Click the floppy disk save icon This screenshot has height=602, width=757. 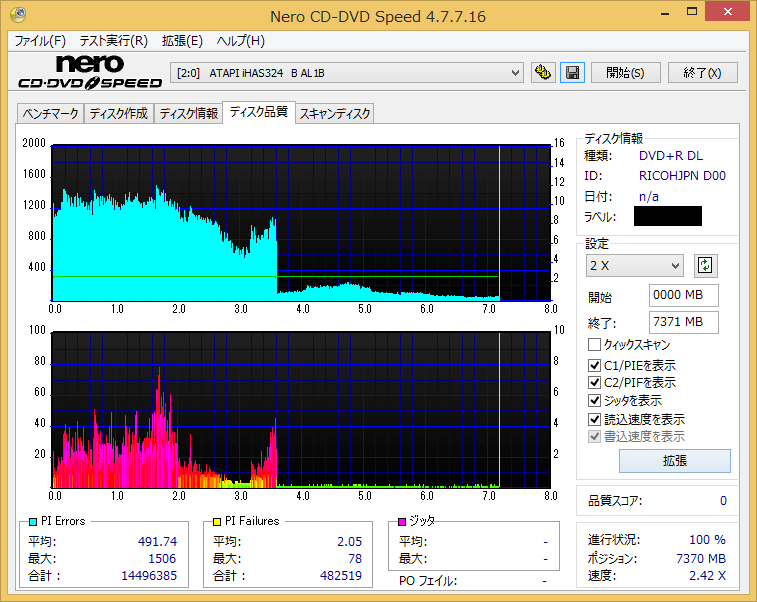573,73
